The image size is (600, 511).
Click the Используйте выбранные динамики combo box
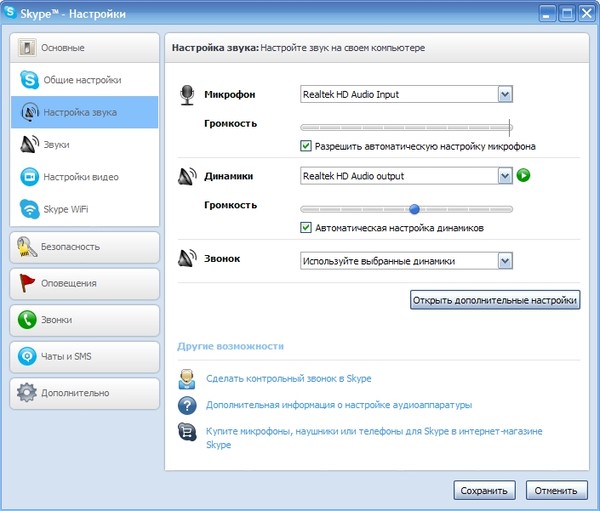(x=406, y=261)
